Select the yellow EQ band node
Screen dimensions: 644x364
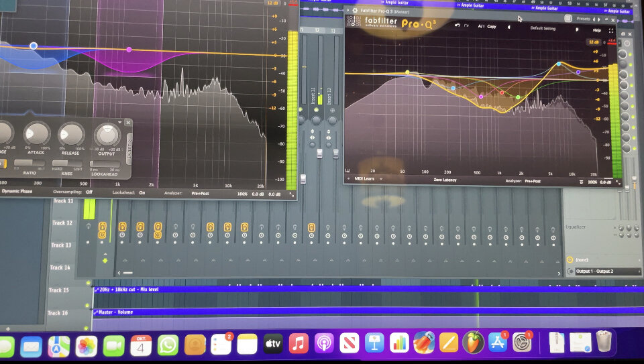407,72
